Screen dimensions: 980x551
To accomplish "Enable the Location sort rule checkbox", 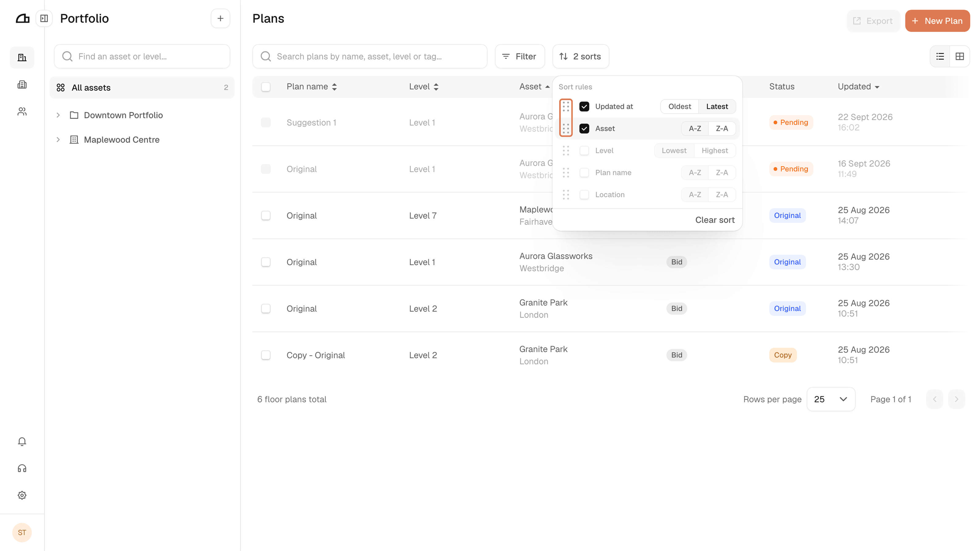I will (x=584, y=195).
